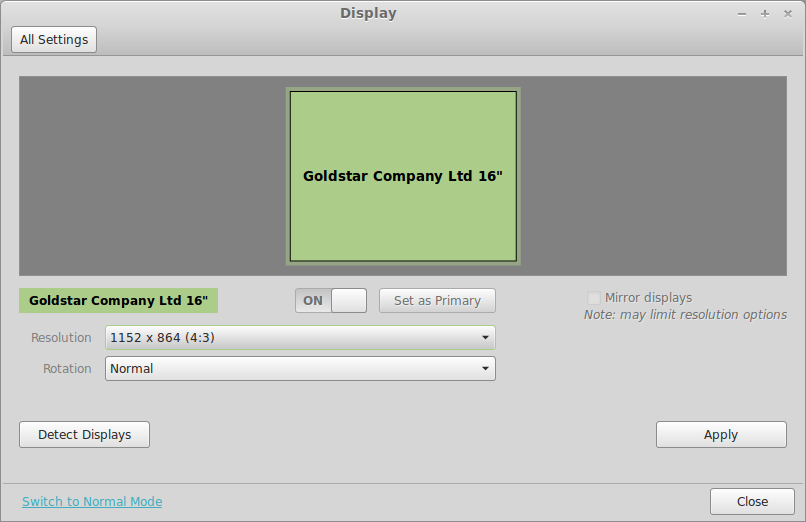The width and height of the screenshot is (806, 522).
Task: Close window with title bar X
Action: [x=787, y=14]
